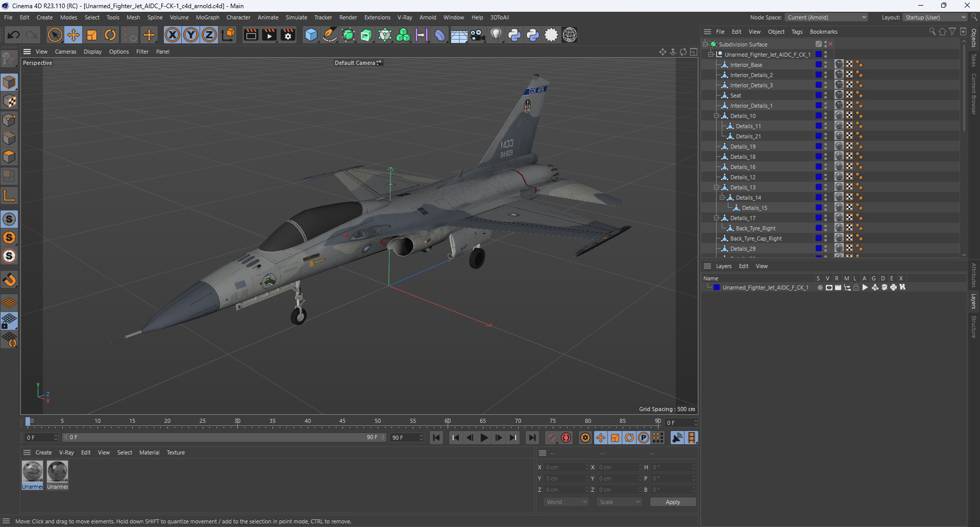
Task: Select the Live Selection tool
Action: coord(55,35)
